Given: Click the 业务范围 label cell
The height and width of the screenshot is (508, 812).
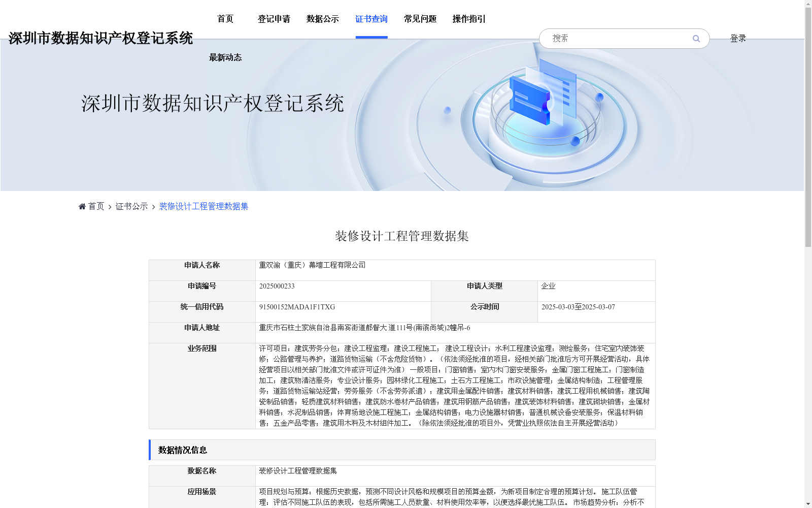Looking at the screenshot, I should point(202,386).
